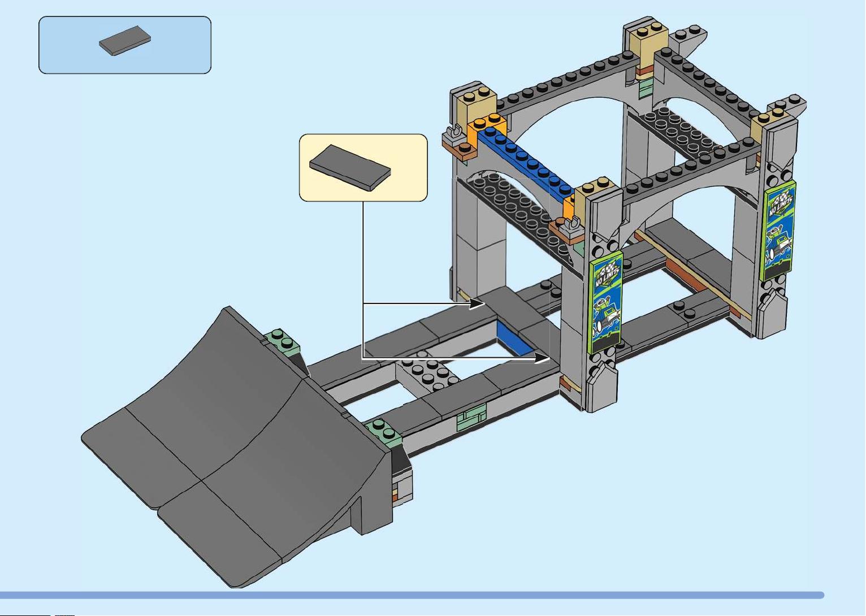The image size is (866, 616).
Task: Click the blue tile in the floor frame
Action: pos(515,339)
